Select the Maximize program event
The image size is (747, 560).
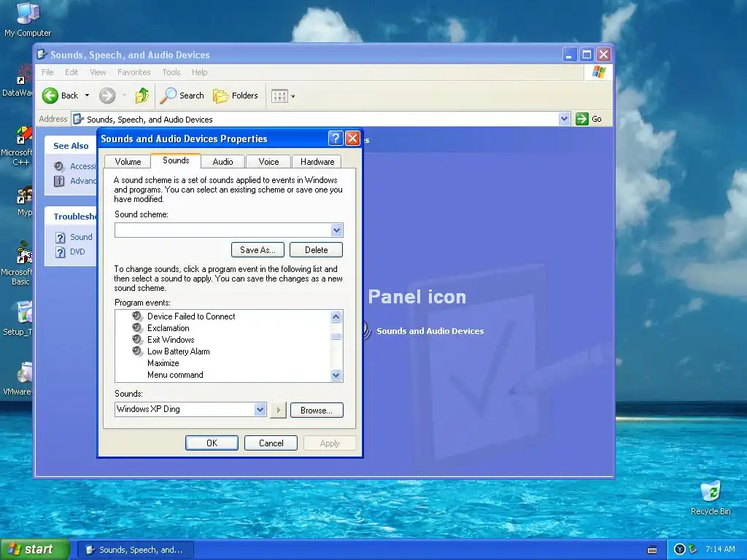163,363
